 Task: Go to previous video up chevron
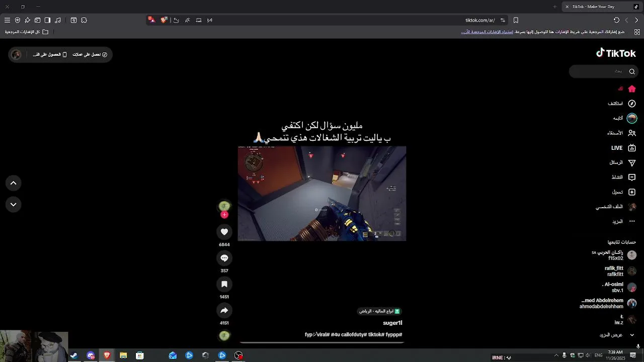pyautogui.click(x=14, y=183)
